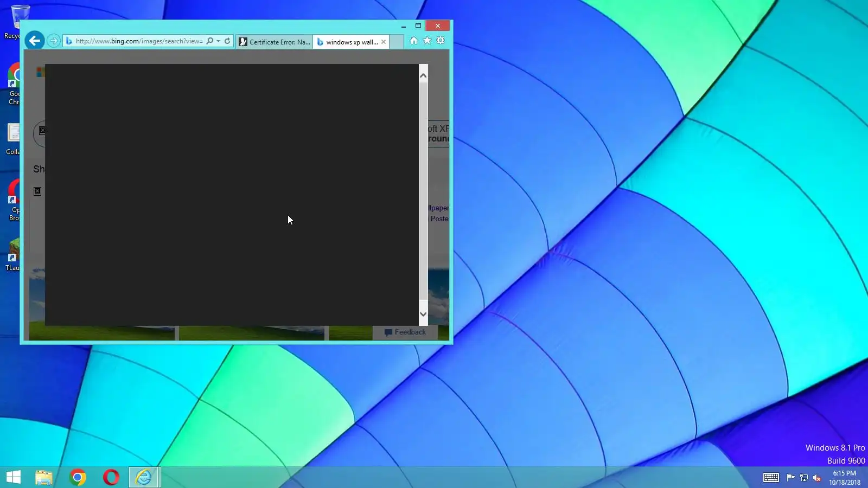Viewport: 868px width, 488px height.
Task: Close the Internet Explorer window
Action: coord(438,25)
